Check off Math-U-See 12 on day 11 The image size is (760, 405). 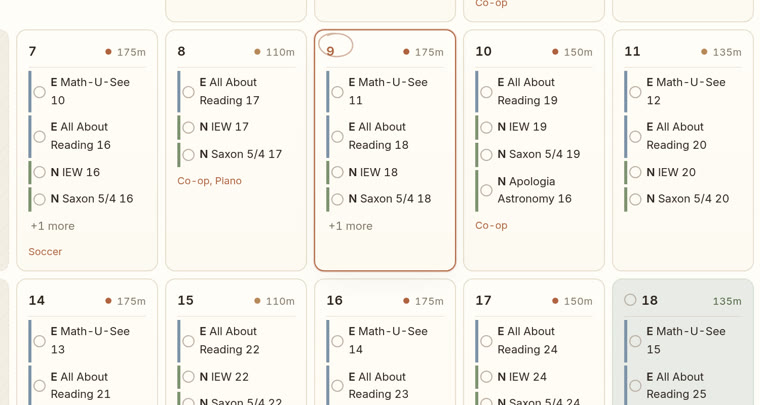(x=635, y=92)
